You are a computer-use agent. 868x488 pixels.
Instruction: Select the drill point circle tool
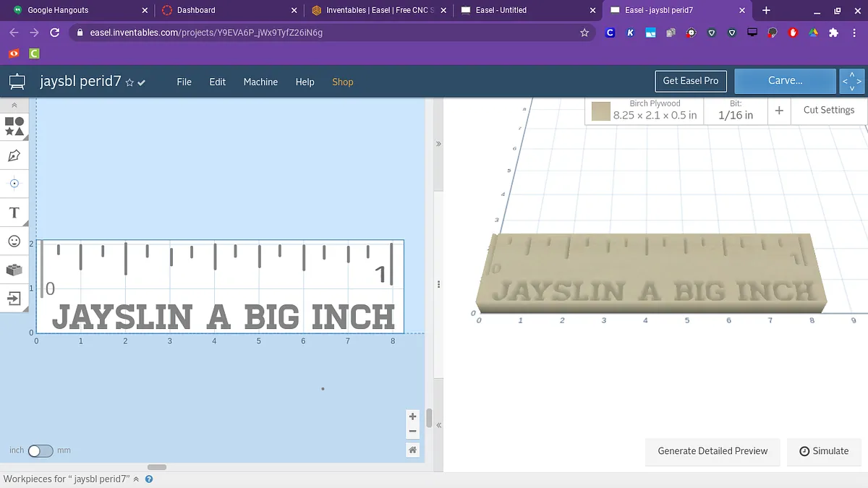(14, 184)
